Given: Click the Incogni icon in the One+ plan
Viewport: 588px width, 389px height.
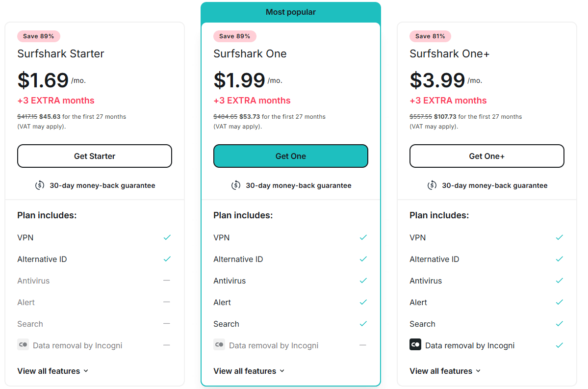Looking at the screenshot, I should [x=415, y=344].
